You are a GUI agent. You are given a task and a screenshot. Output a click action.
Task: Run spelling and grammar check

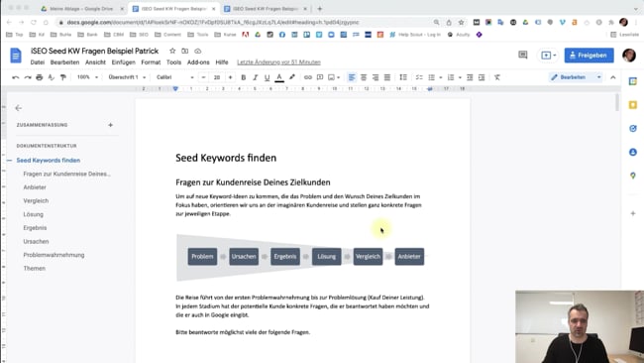point(52,77)
